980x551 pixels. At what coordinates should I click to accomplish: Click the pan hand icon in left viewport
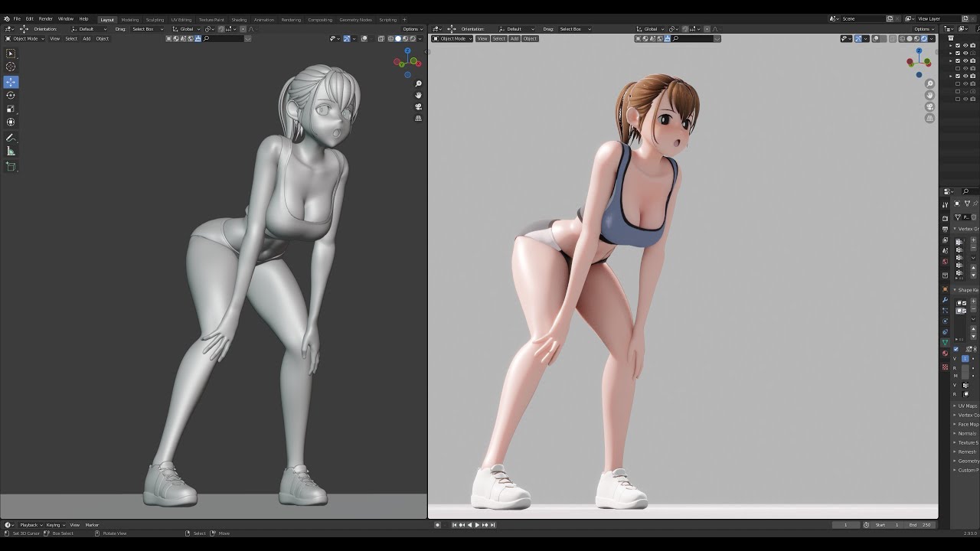pyautogui.click(x=419, y=96)
